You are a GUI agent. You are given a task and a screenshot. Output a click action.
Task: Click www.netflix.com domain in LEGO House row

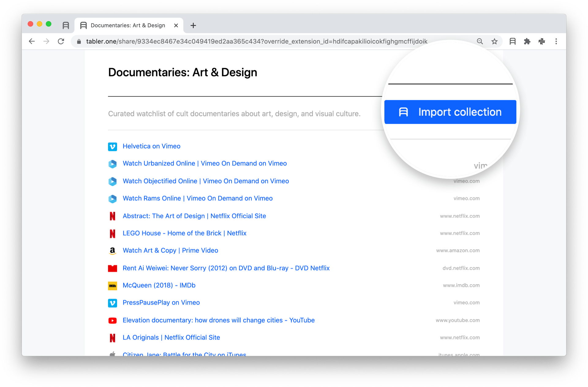tap(460, 233)
